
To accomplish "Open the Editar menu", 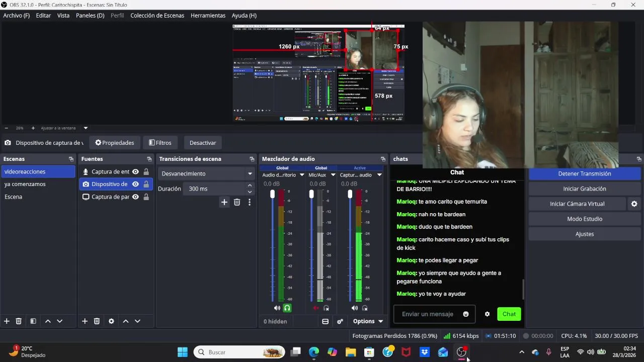I will 43,16.
